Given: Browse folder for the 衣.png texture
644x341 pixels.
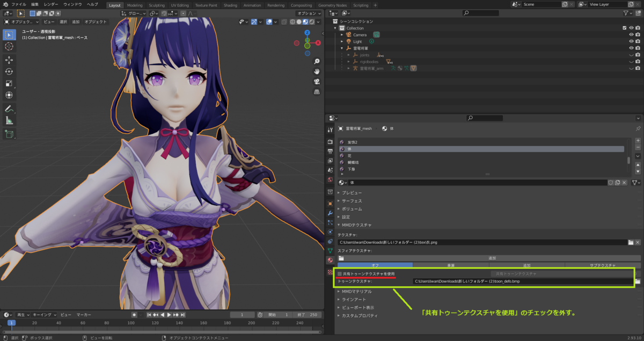Looking at the screenshot, I should pyautogui.click(x=631, y=243).
